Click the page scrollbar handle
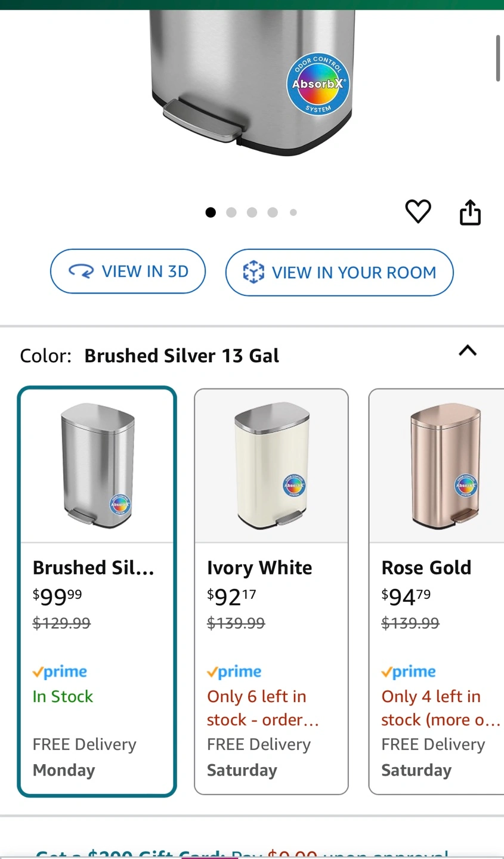 point(498,58)
